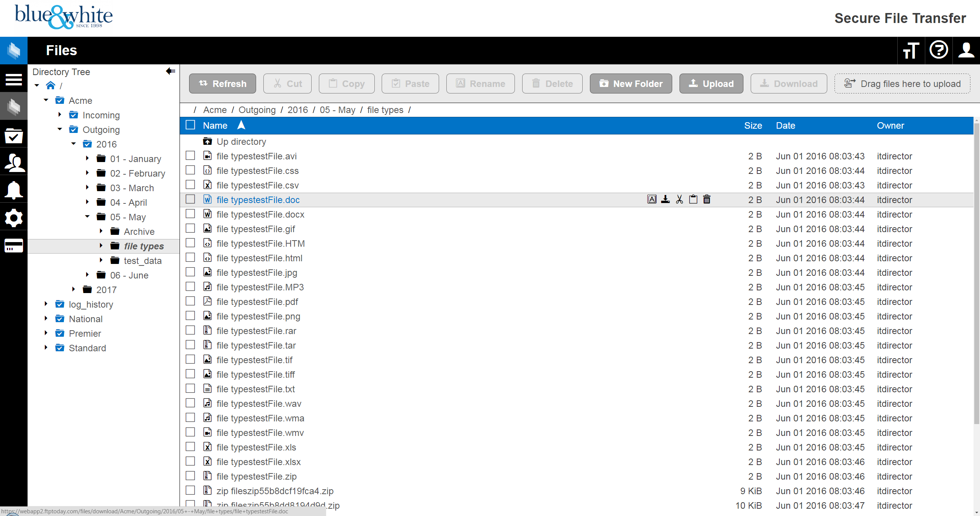Image resolution: width=980 pixels, height=516 pixels.
Task: Collapse the 2016 folder in the tree
Action: pyautogui.click(x=73, y=144)
